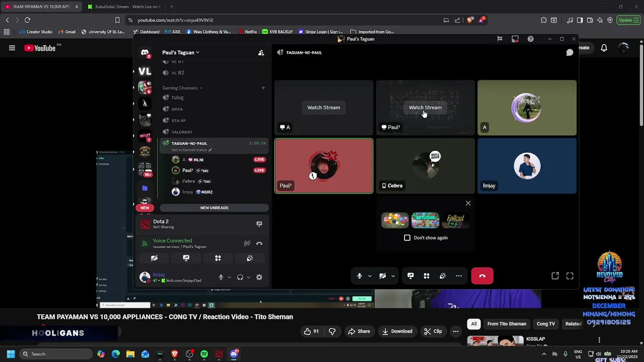Open Netflix bookmark in bookmarks bar
The height and width of the screenshot is (362, 644).
(x=248, y=32)
